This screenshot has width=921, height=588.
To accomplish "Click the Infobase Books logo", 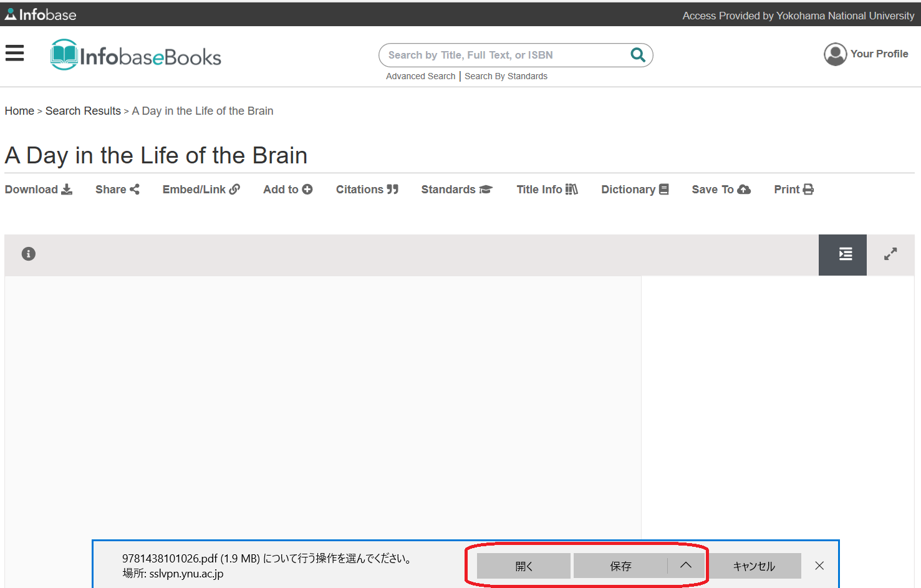I will [136, 55].
